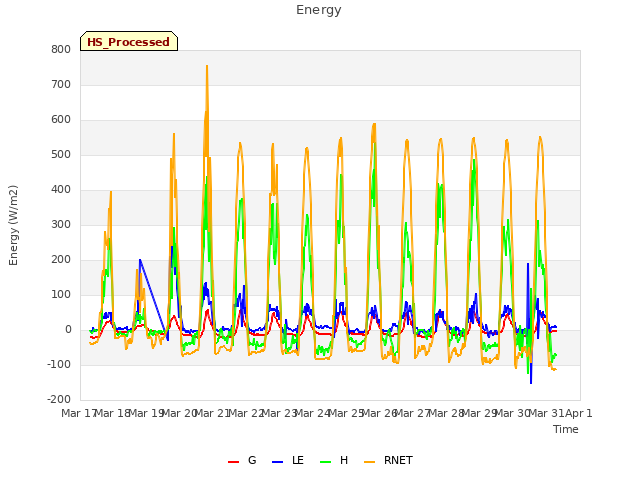Viewport: 640px width, 480px height.
Task: Click the 500 y-axis tick label
Action: (61, 155)
